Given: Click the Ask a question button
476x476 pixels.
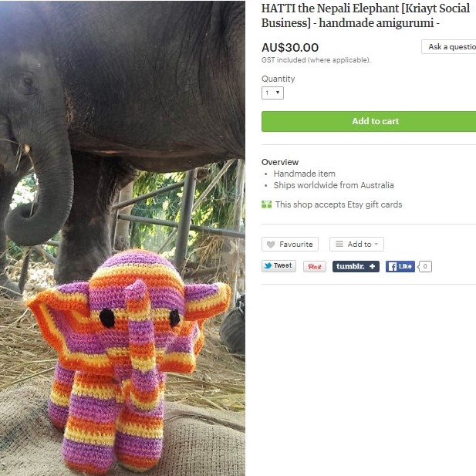Looking at the screenshot, I should point(451,47).
